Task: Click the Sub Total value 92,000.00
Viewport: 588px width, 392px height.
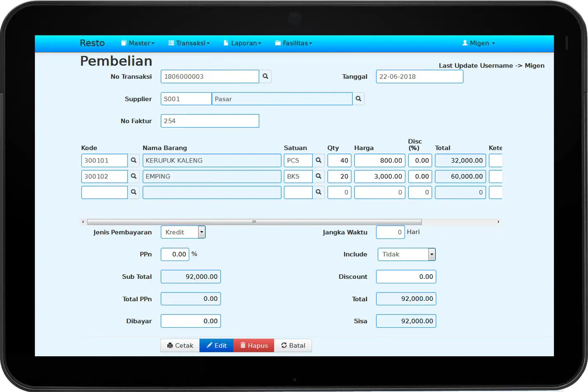Action: point(191,277)
